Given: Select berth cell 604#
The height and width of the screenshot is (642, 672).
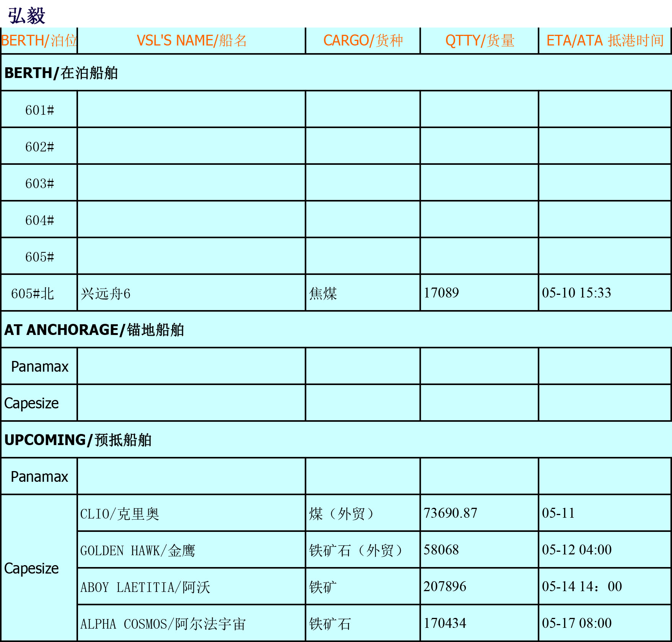Looking at the screenshot, I should coord(39,220).
